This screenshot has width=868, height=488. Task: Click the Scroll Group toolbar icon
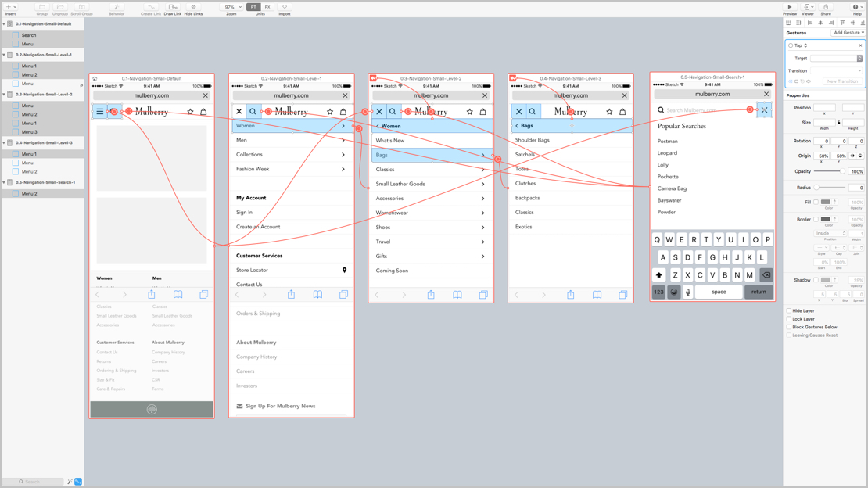pyautogui.click(x=81, y=7)
